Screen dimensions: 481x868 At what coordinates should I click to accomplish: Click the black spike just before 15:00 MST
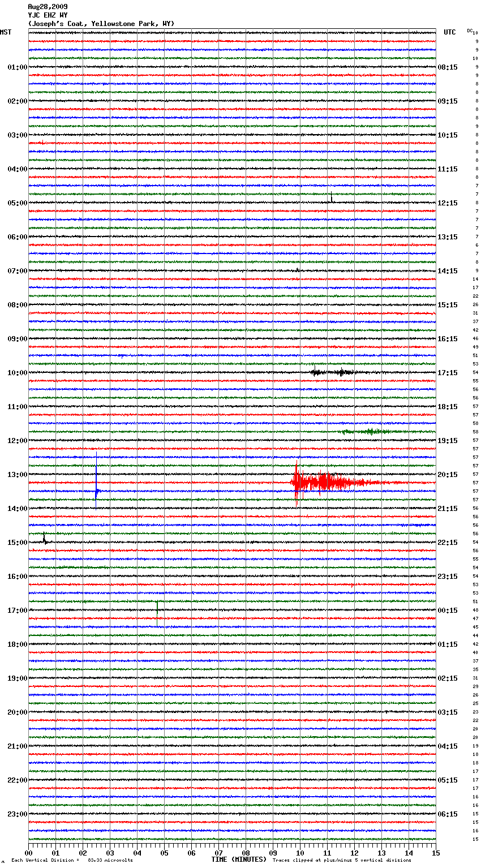coord(44,539)
